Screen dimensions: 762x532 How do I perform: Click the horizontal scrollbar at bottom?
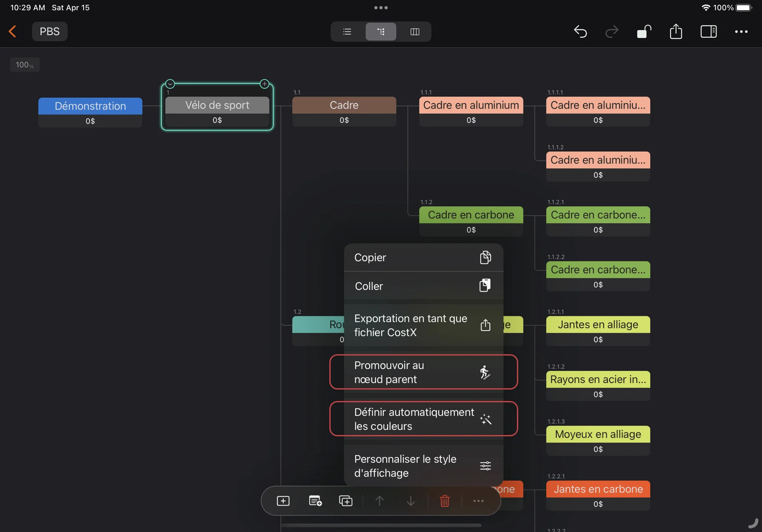(381, 525)
